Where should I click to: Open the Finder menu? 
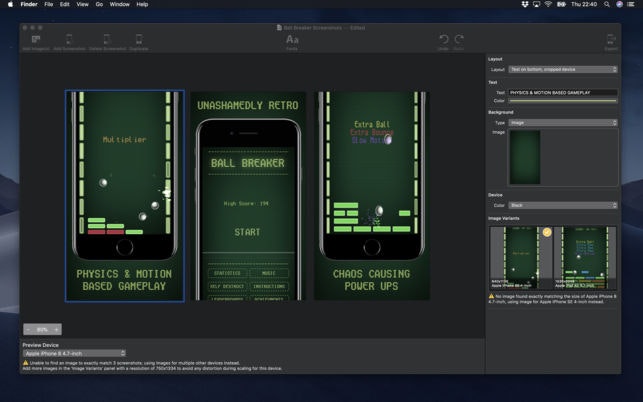tap(29, 4)
